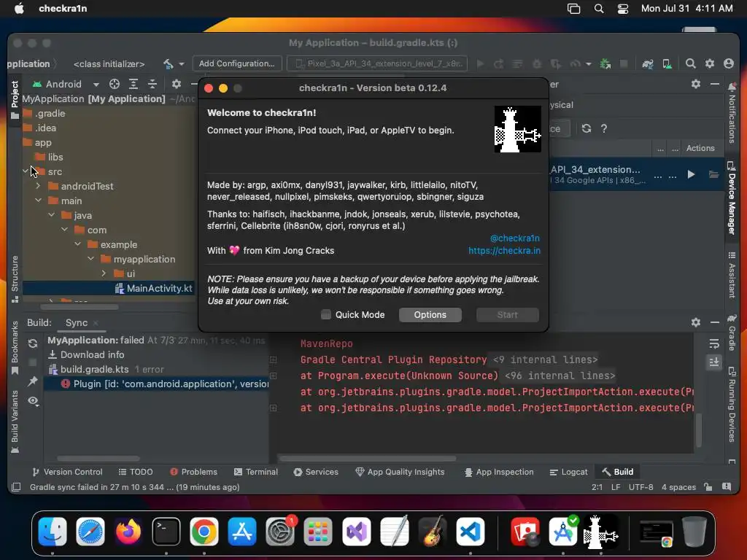Open Chrome from the Dock
This screenshot has width=747, height=560.
[x=204, y=532]
